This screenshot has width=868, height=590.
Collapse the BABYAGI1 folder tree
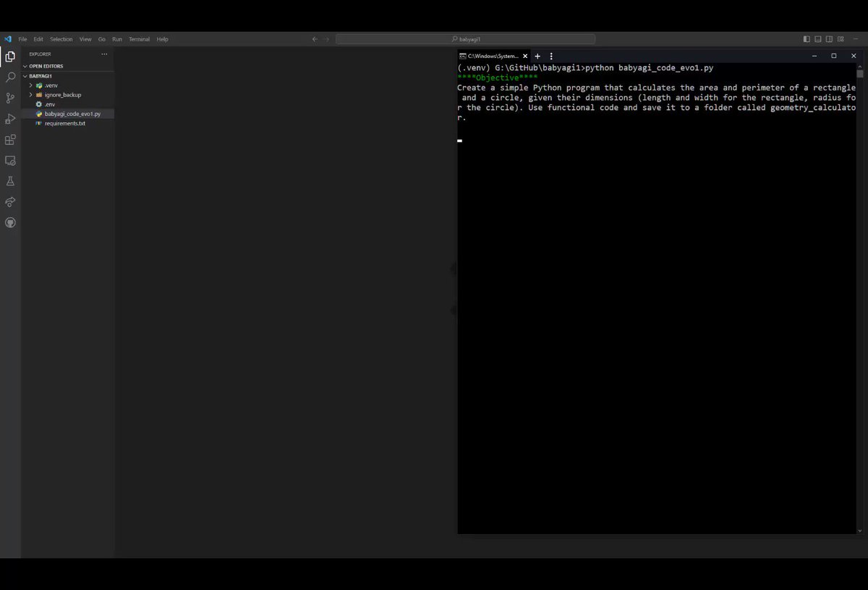pyautogui.click(x=25, y=75)
